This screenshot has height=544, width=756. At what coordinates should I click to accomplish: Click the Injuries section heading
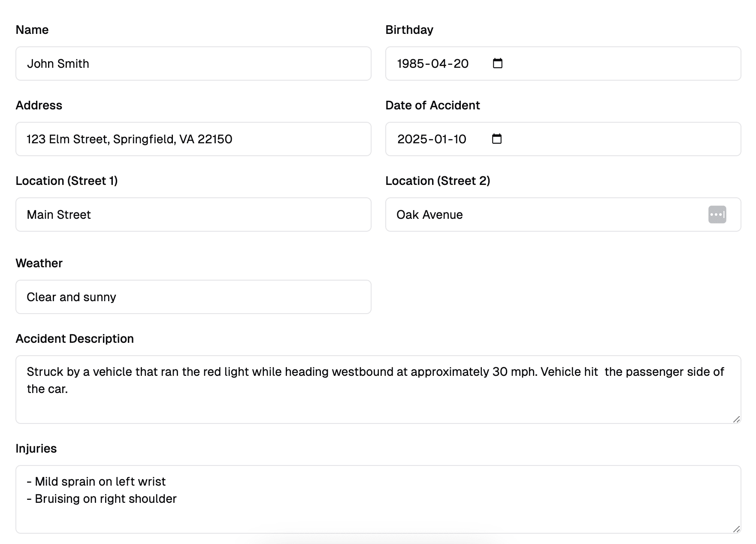pyautogui.click(x=36, y=448)
